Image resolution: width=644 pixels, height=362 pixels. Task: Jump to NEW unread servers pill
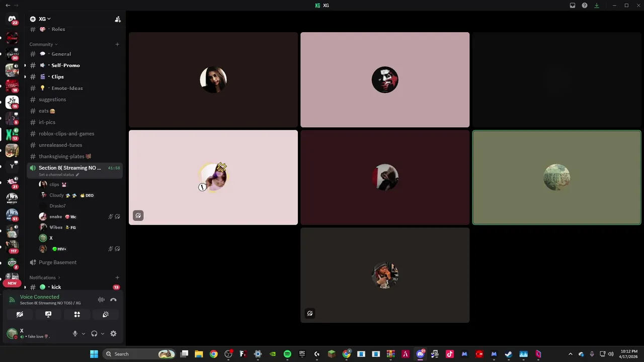[x=12, y=283]
